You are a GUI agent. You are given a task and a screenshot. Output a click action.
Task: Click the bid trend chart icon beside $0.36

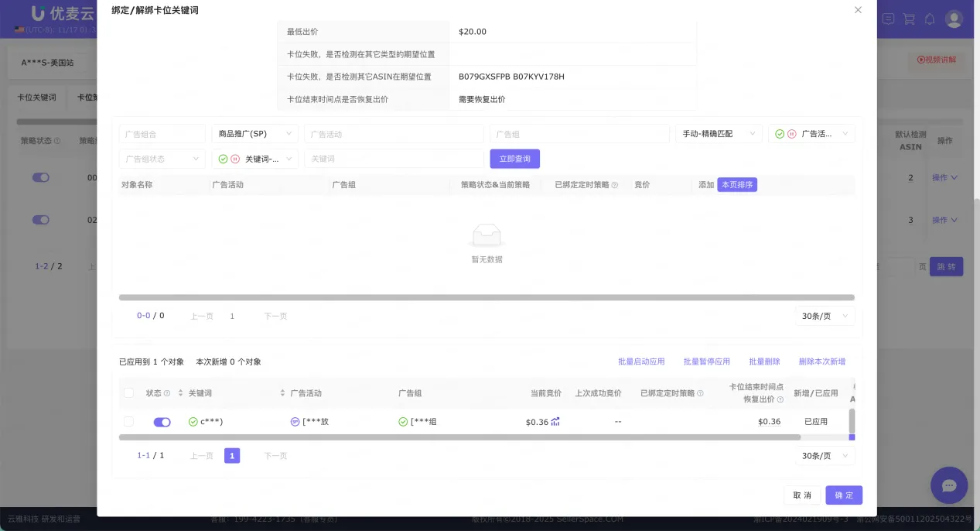pyautogui.click(x=554, y=422)
